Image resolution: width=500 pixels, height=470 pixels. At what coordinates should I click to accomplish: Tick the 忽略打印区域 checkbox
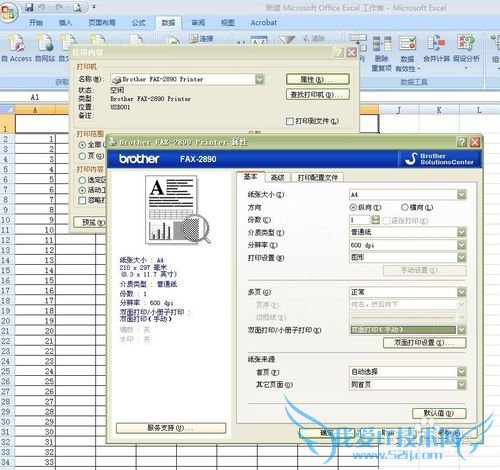(82, 200)
